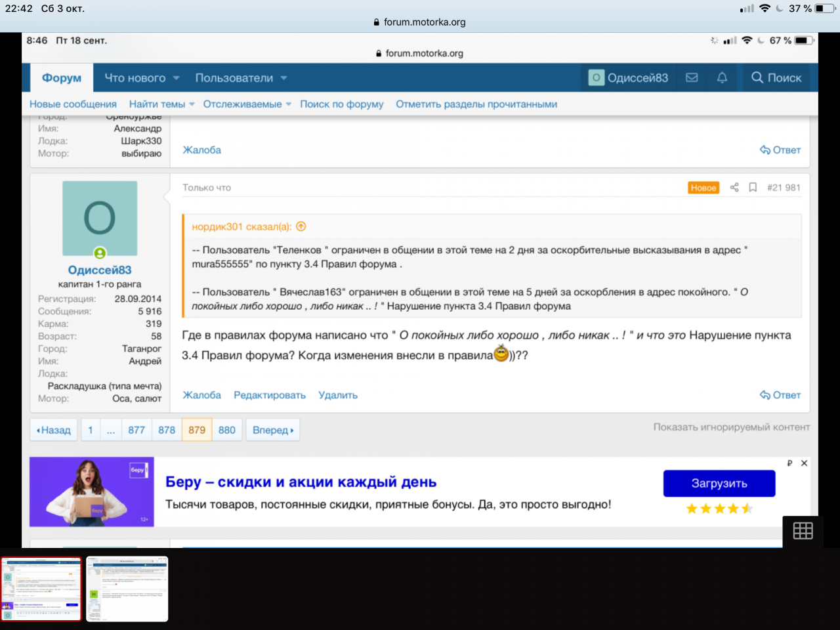Close the Беру advertisement banner
Image resolution: width=840 pixels, height=630 pixels.
click(x=804, y=463)
